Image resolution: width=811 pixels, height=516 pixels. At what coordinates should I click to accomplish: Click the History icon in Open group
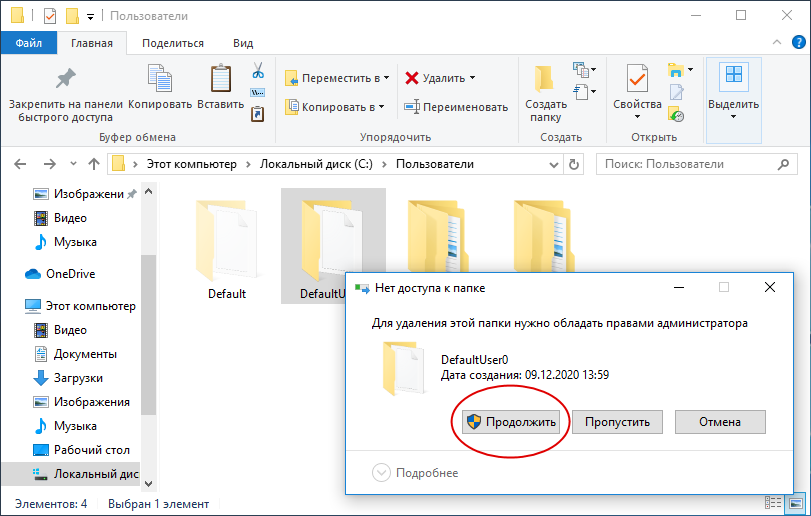[676, 114]
